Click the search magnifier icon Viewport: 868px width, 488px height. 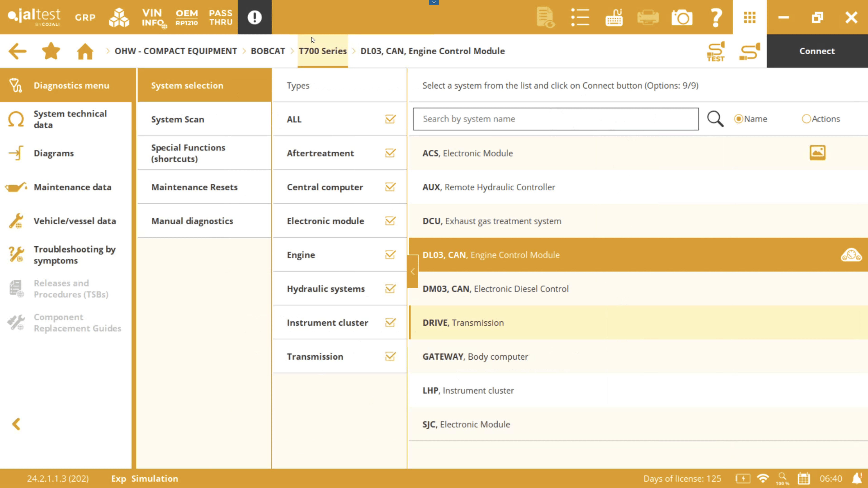[x=715, y=119]
